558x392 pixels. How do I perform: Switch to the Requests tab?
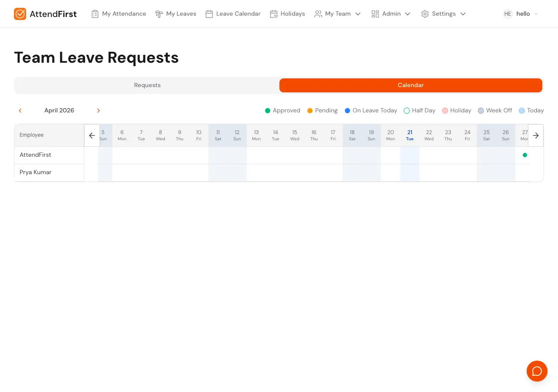pyautogui.click(x=147, y=85)
